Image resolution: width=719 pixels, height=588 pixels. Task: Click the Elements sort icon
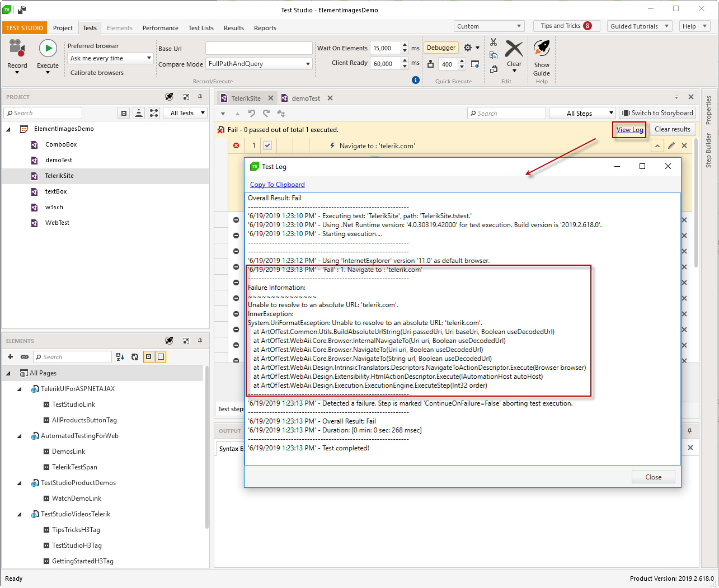[x=120, y=357]
